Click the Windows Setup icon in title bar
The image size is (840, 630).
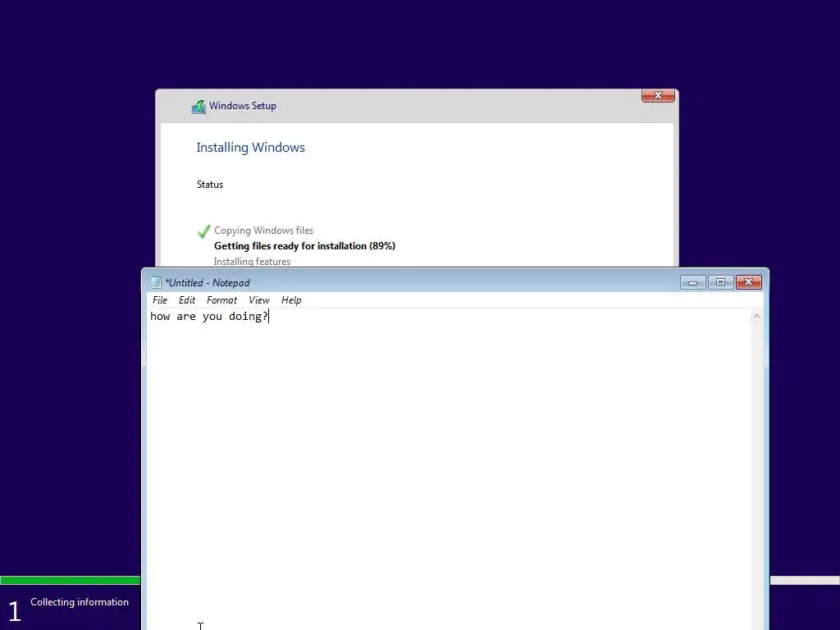coord(199,107)
